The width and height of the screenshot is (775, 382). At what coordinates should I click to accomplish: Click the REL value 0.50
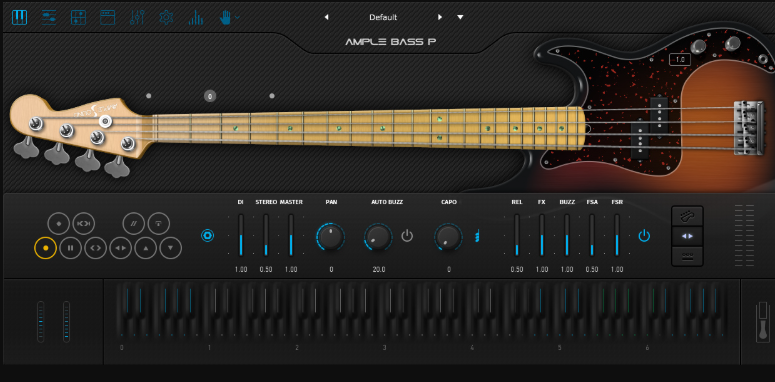tap(517, 270)
